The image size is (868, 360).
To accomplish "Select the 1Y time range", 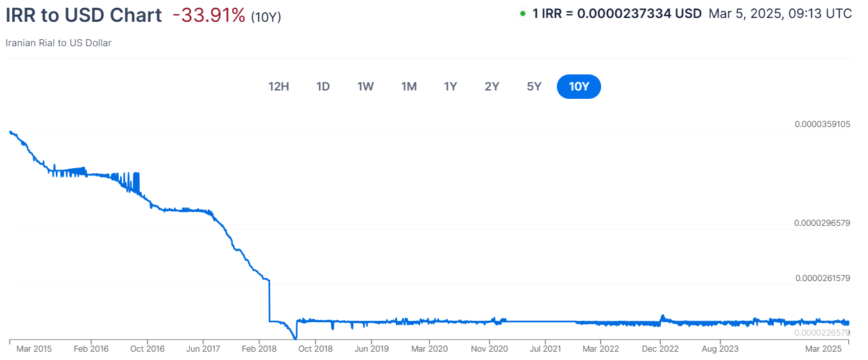I will point(450,87).
